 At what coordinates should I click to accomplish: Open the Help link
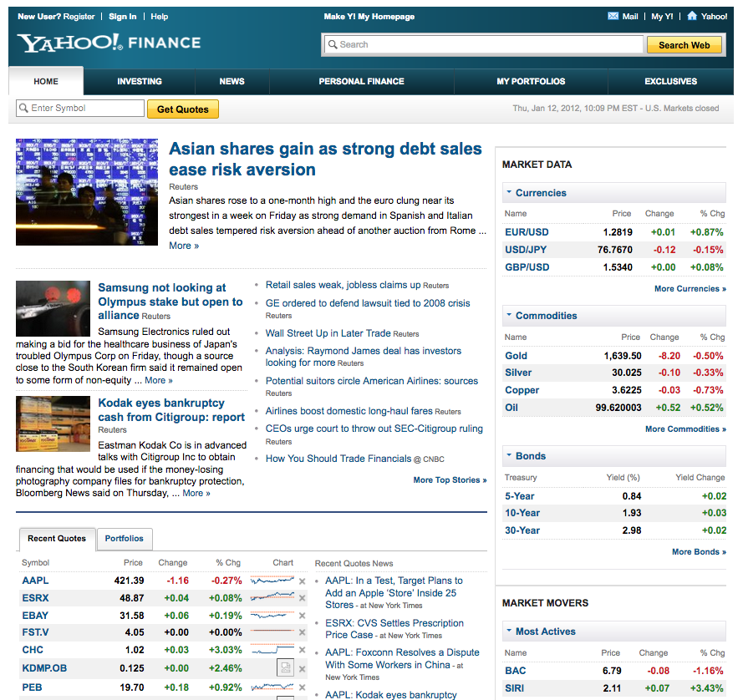[x=159, y=17]
